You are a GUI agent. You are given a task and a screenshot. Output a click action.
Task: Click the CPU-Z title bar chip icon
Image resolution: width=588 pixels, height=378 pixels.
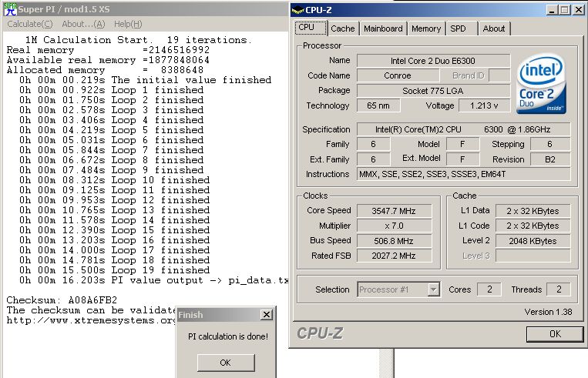[x=297, y=10]
